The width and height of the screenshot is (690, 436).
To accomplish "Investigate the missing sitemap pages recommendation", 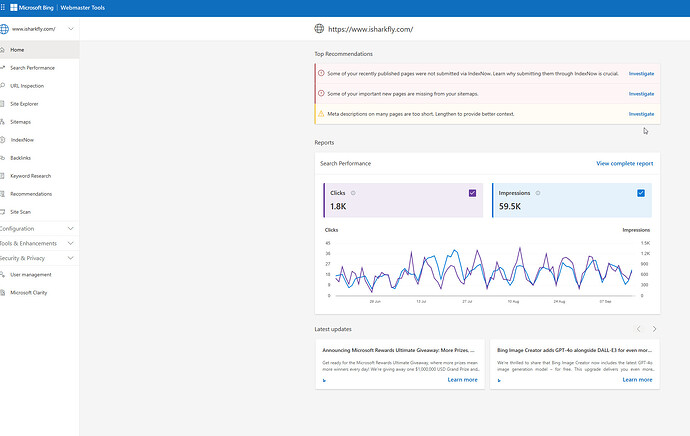I will point(641,94).
